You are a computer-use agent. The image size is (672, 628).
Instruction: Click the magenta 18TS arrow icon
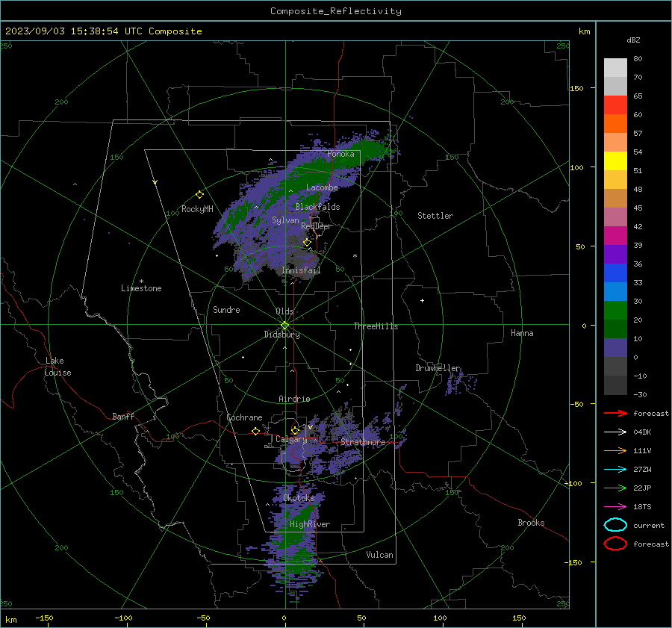coord(615,507)
